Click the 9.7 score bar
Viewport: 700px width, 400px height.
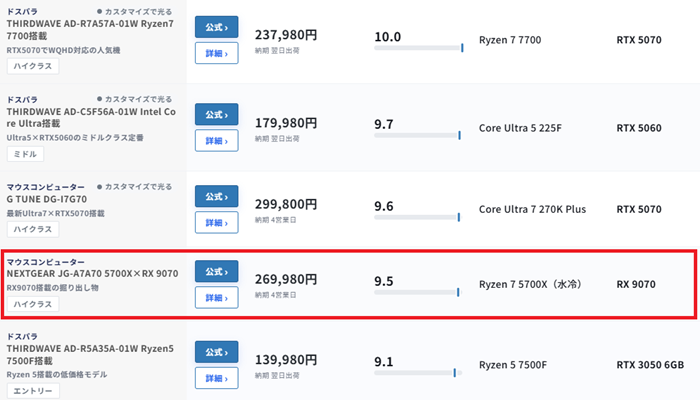point(419,135)
